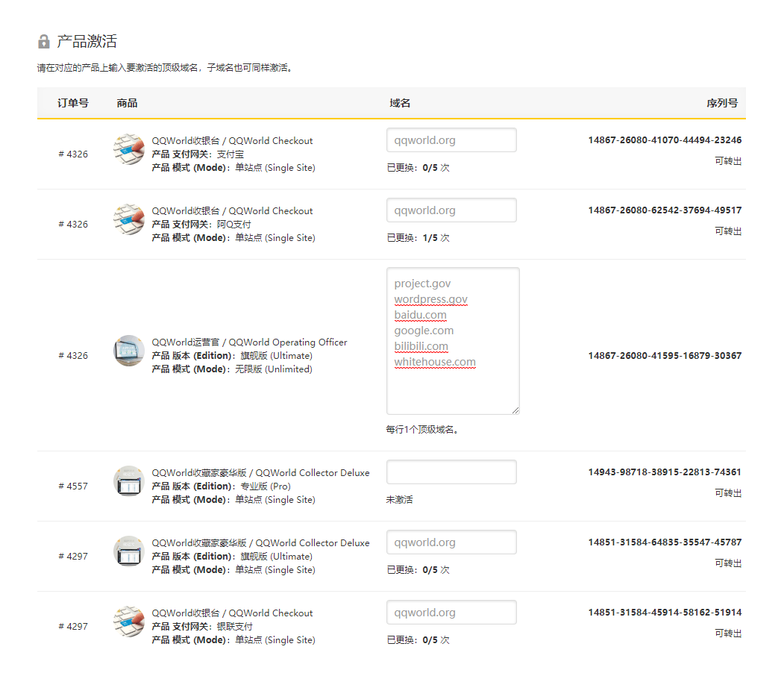This screenshot has height=676, width=784.
Task: Click into the Operating Officer domains textarea
Action: tap(453, 341)
